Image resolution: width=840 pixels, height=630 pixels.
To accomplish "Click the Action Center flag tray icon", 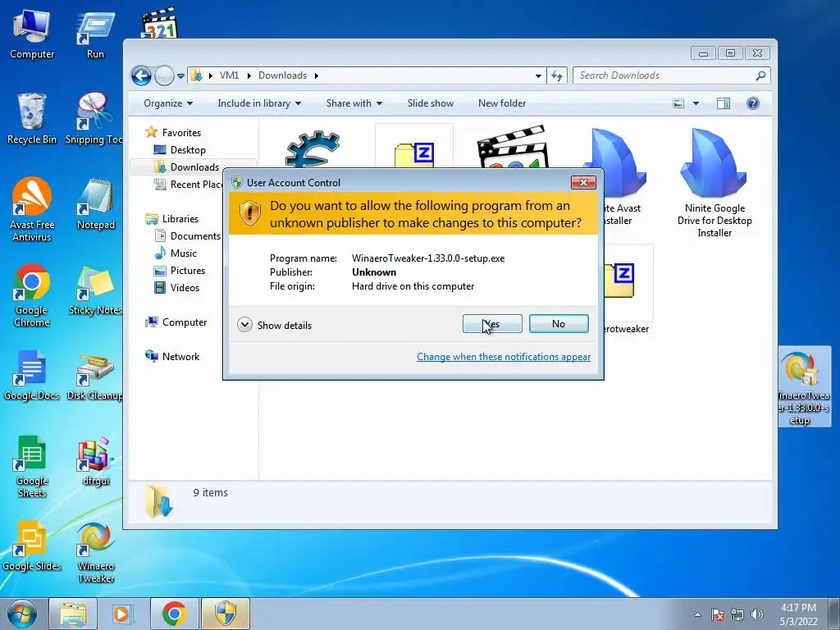I will click(718, 614).
